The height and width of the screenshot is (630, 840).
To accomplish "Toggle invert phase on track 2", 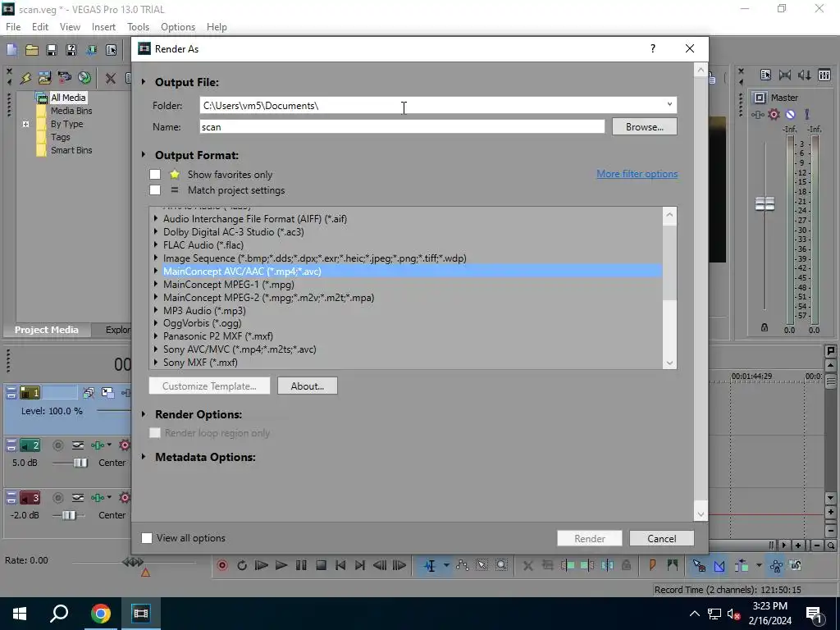I will pyautogui.click(x=78, y=445).
